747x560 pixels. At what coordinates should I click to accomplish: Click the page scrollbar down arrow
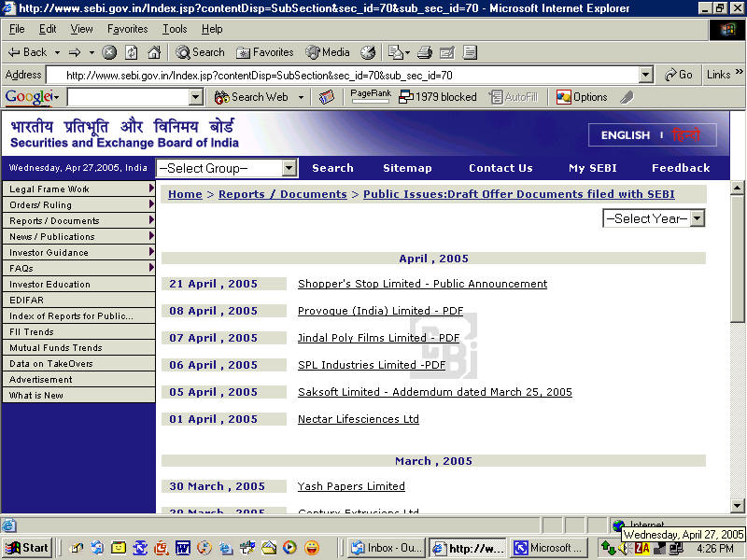(737, 506)
